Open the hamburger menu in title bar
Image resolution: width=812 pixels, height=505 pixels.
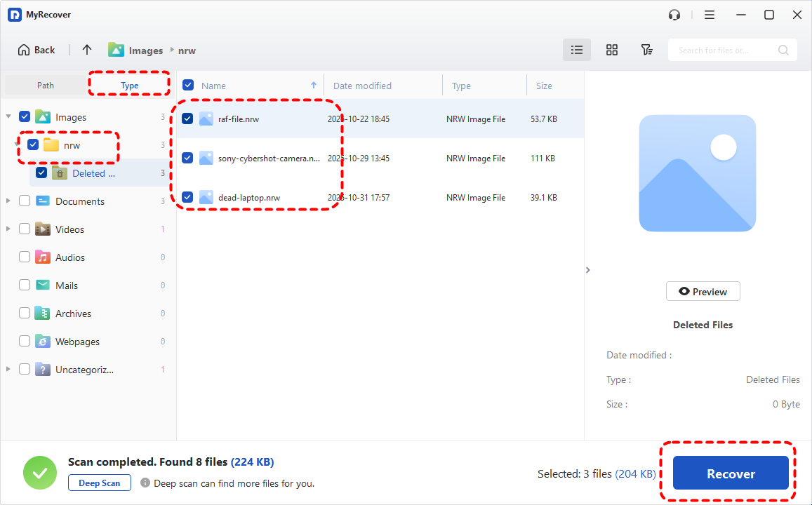[710, 15]
